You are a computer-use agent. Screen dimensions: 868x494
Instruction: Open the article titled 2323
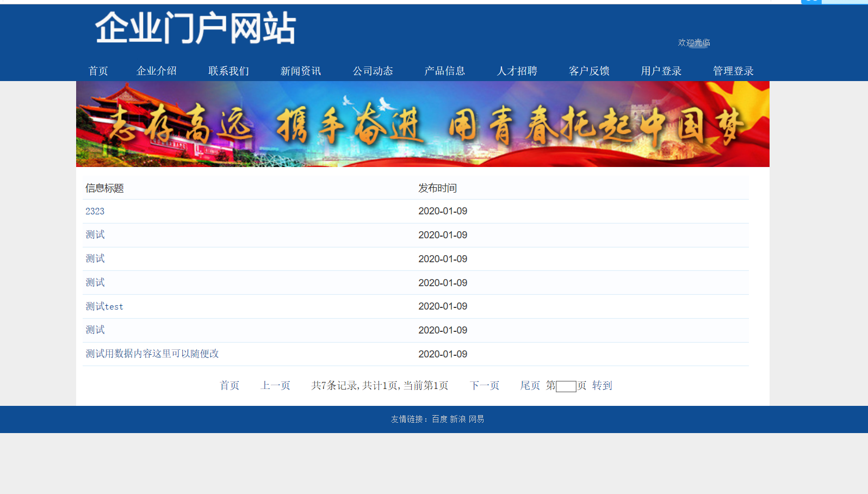(x=95, y=211)
